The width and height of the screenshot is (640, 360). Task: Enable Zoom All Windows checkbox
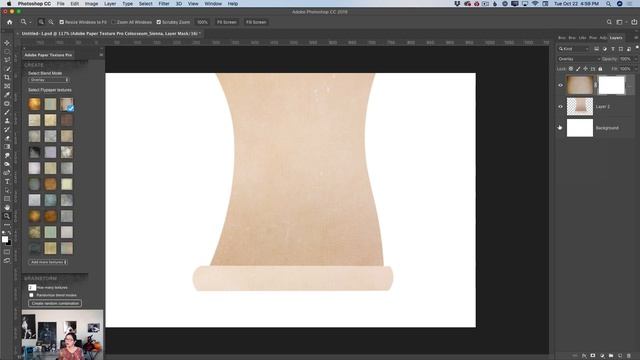point(114,22)
